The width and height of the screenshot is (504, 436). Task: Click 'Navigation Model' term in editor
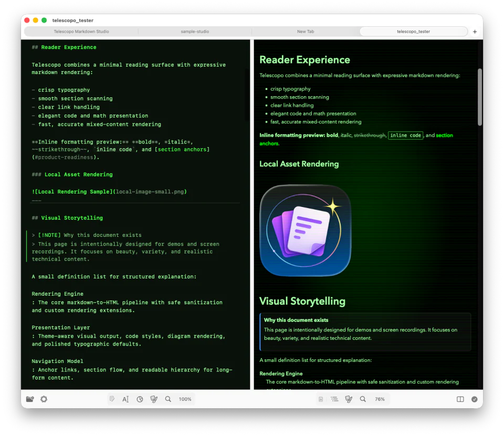click(57, 361)
